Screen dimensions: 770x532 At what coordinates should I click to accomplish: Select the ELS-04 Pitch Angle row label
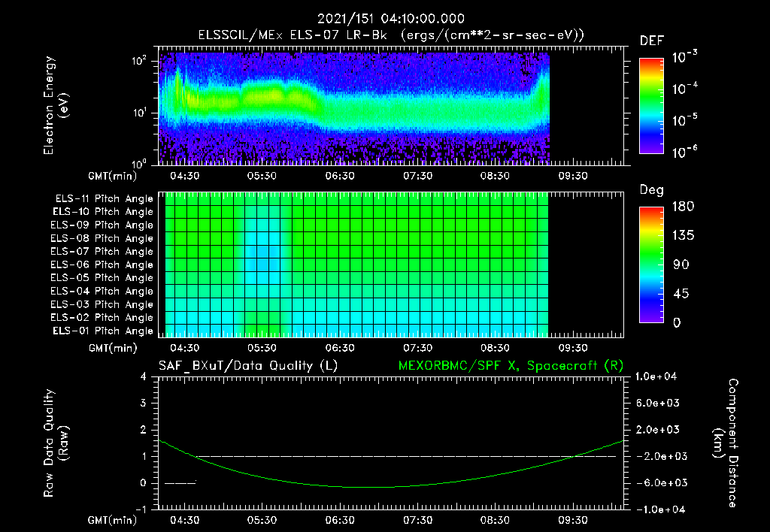pyautogui.click(x=102, y=292)
